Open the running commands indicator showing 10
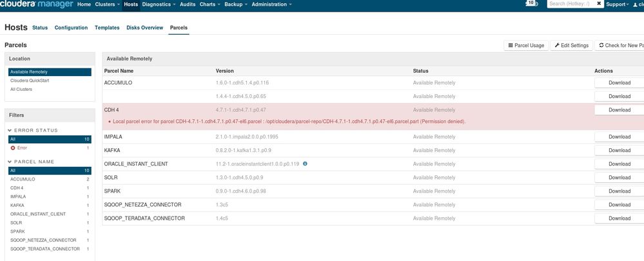 pyautogui.click(x=531, y=3)
